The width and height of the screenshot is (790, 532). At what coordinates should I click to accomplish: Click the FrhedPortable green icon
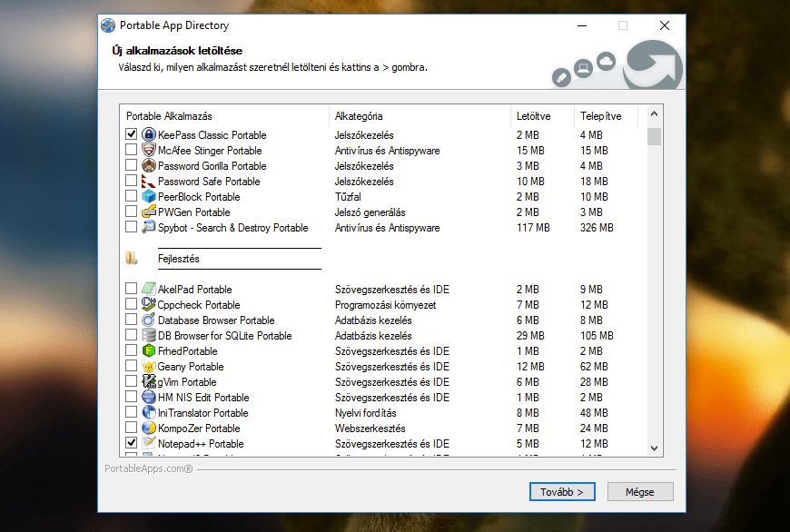click(x=149, y=350)
